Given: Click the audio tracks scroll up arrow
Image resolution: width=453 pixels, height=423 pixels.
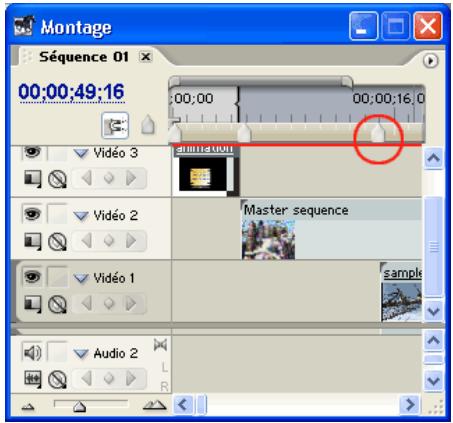Looking at the screenshot, I should click(x=433, y=341).
